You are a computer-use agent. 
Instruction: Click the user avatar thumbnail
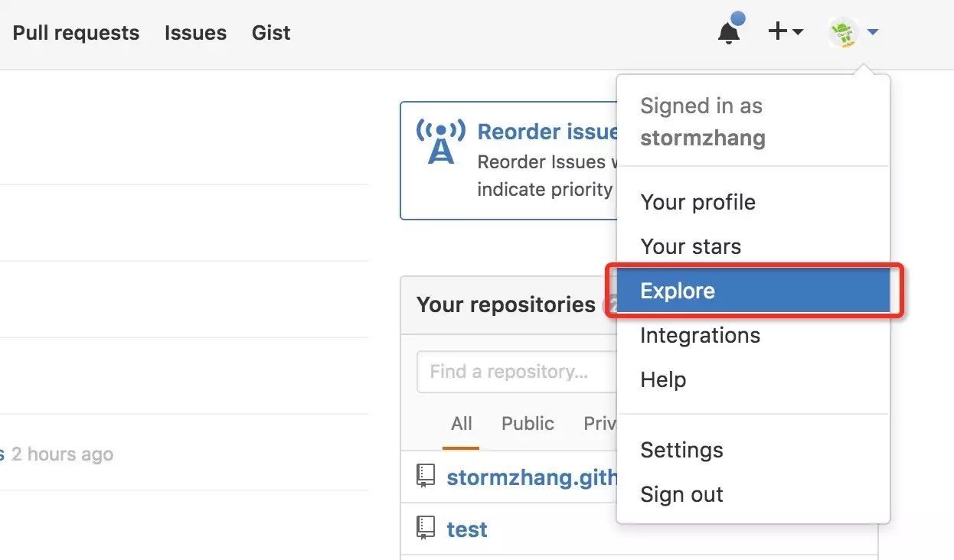coord(844,33)
